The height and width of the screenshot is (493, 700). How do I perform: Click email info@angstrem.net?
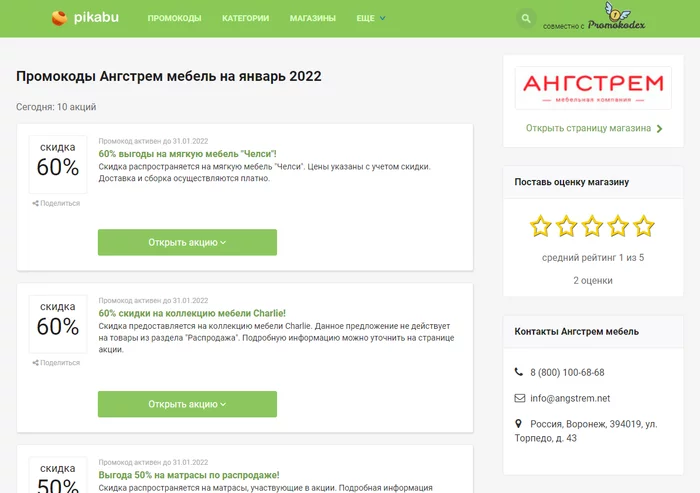[x=570, y=398]
